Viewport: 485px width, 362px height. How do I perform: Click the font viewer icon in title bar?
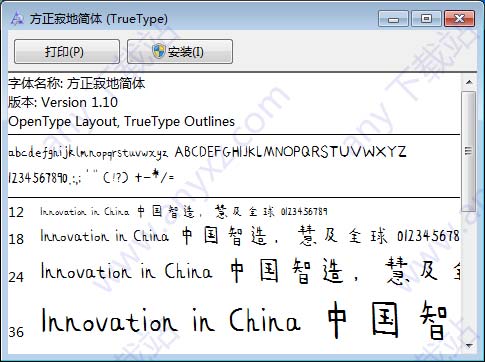tap(17, 18)
